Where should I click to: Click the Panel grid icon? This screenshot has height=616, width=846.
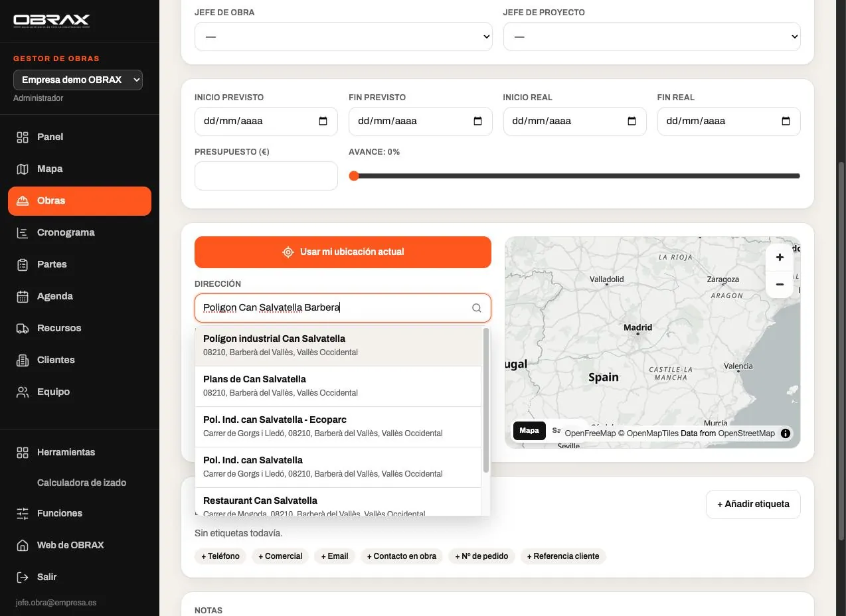tap(23, 137)
